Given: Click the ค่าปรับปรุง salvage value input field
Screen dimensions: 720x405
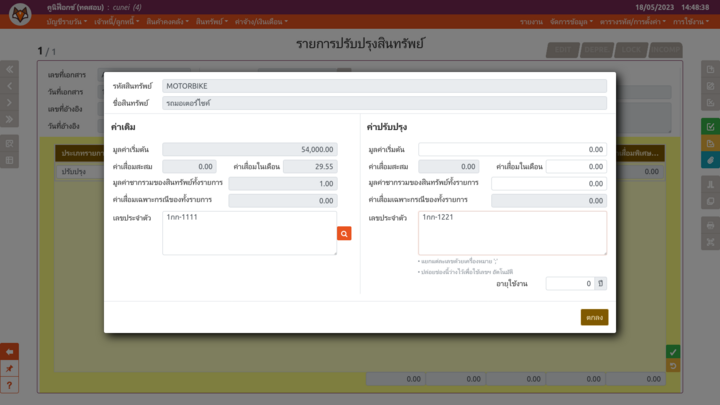Looking at the screenshot, I should click(549, 183).
